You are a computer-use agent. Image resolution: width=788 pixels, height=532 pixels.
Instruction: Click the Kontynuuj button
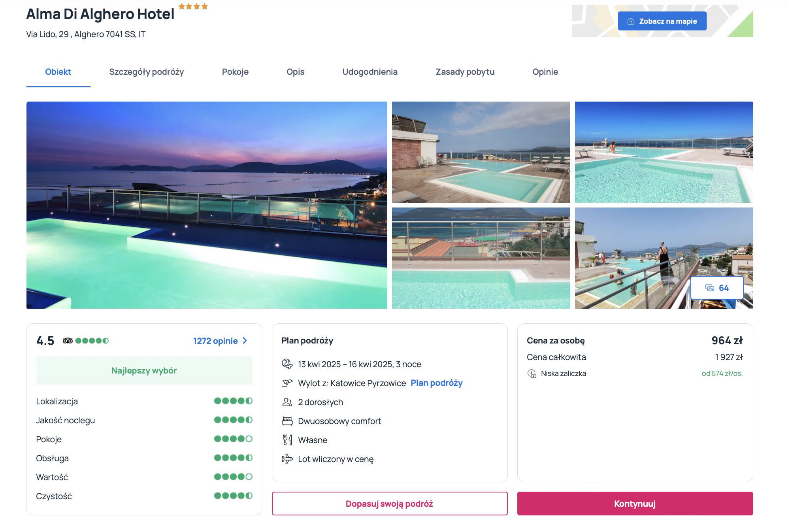[x=635, y=504]
